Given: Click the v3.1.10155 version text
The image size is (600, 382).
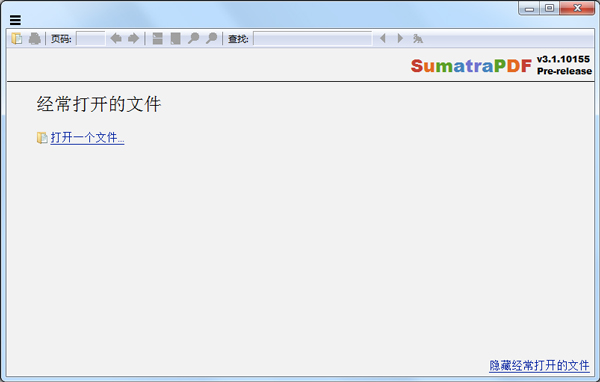Looking at the screenshot, I should (563, 59).
